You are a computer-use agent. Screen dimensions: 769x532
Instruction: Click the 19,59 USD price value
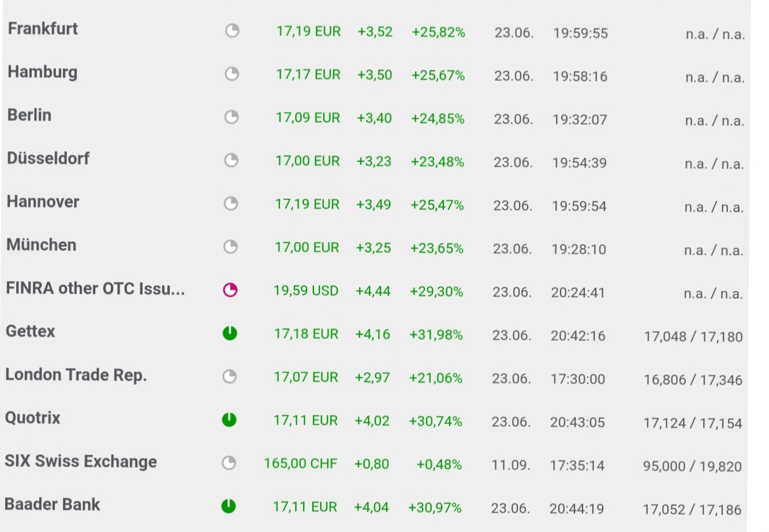(x=306, y=291)
